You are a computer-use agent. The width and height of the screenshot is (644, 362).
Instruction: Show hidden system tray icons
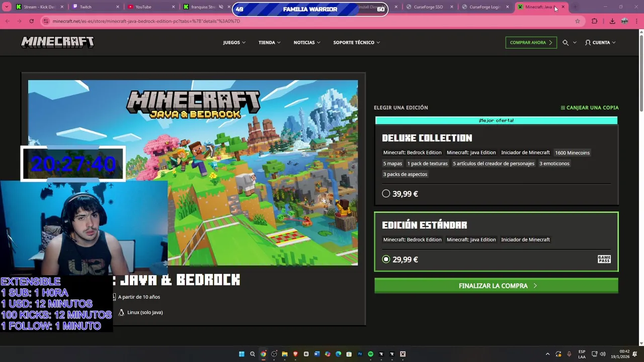pyautogui.click(x=547, y=354)
